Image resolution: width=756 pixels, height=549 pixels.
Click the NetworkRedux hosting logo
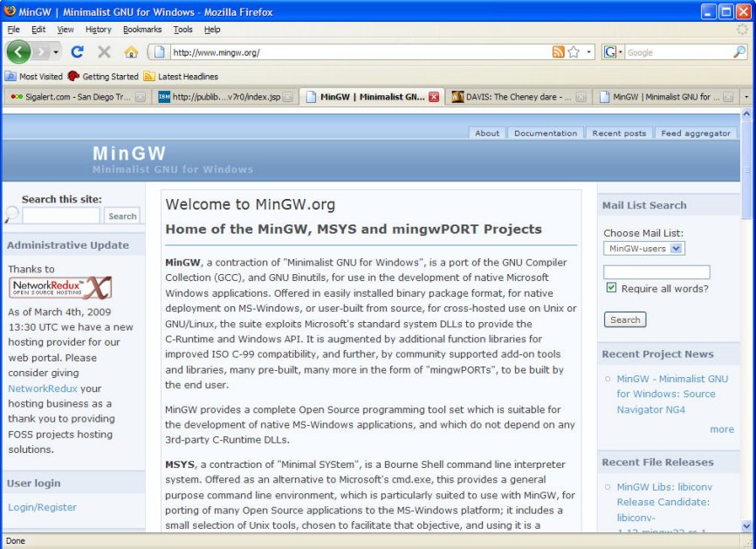coord(60,288)
